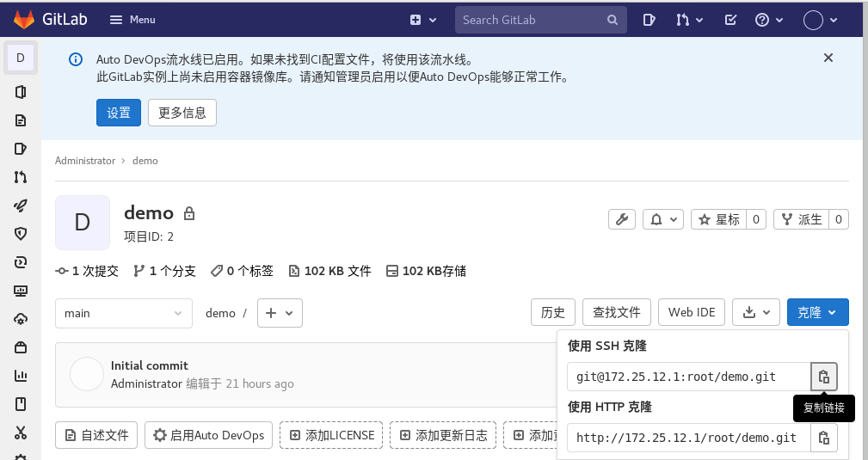
Task: Open 1 次提交 commits link
Action: (87, 271)
